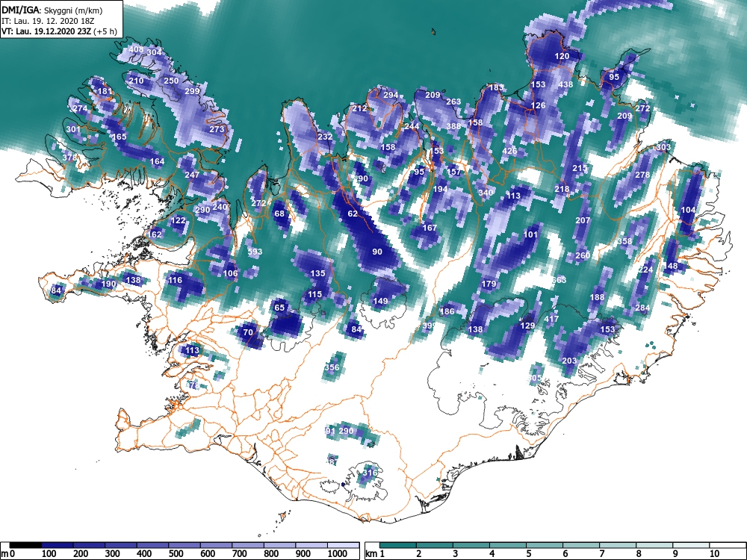This screenshot has height=560, width=747.
Task: Click the visibility value 70 on the map
Action: pyautogui.click(x=248, y=332)
